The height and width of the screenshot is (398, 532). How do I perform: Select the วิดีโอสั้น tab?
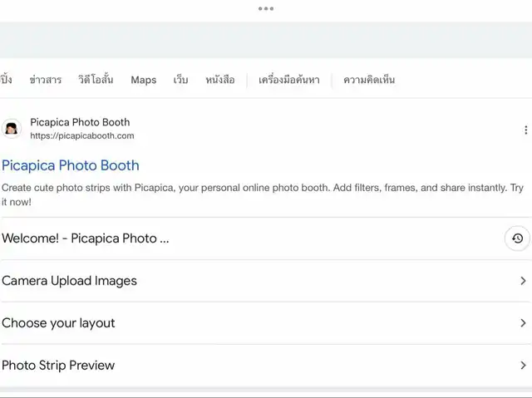tap(96, 80)
